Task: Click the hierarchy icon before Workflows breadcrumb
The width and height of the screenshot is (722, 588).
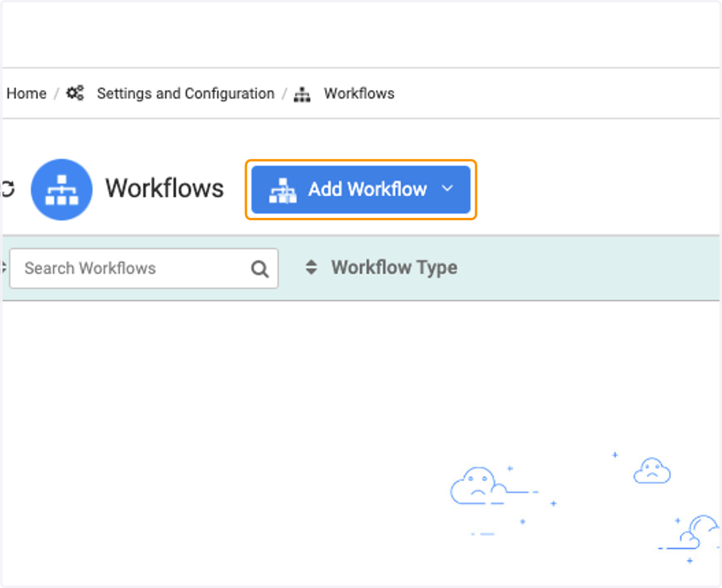Action: (302, 94)
